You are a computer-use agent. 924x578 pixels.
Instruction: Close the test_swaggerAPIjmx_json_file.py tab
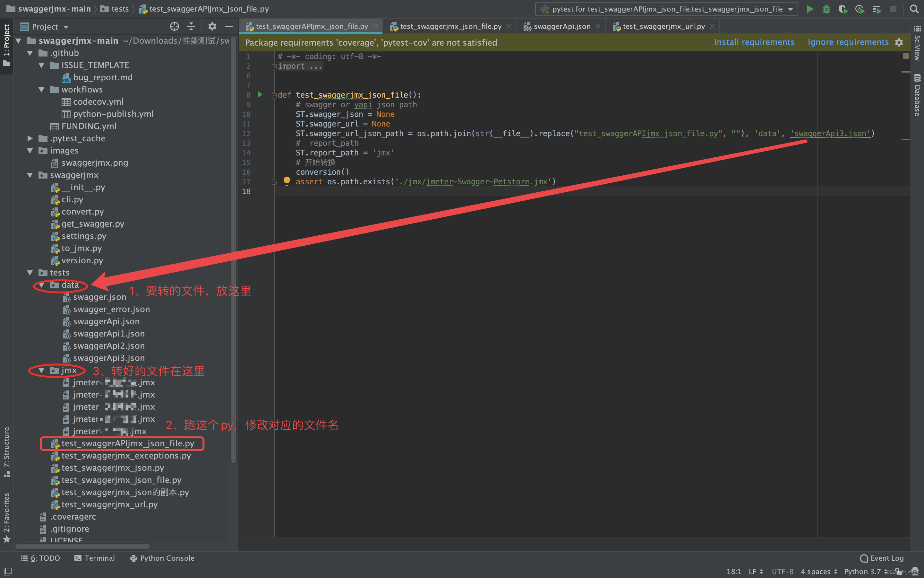tap(375, 26)
